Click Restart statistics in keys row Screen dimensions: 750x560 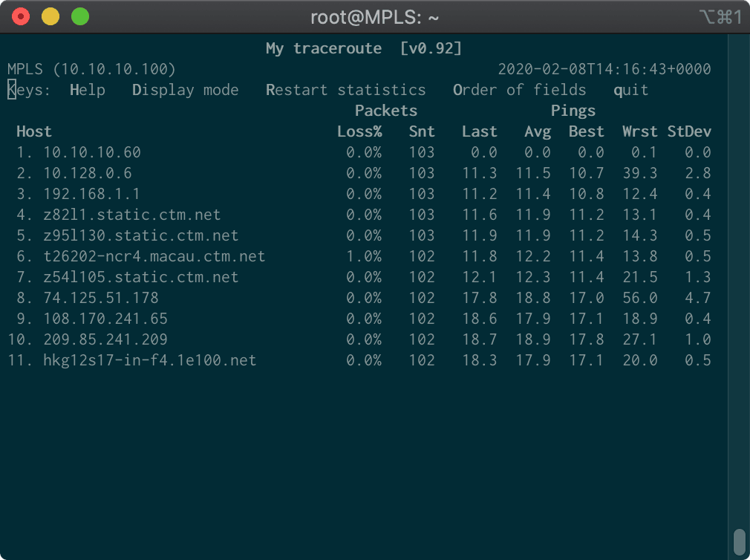(345, 91)
